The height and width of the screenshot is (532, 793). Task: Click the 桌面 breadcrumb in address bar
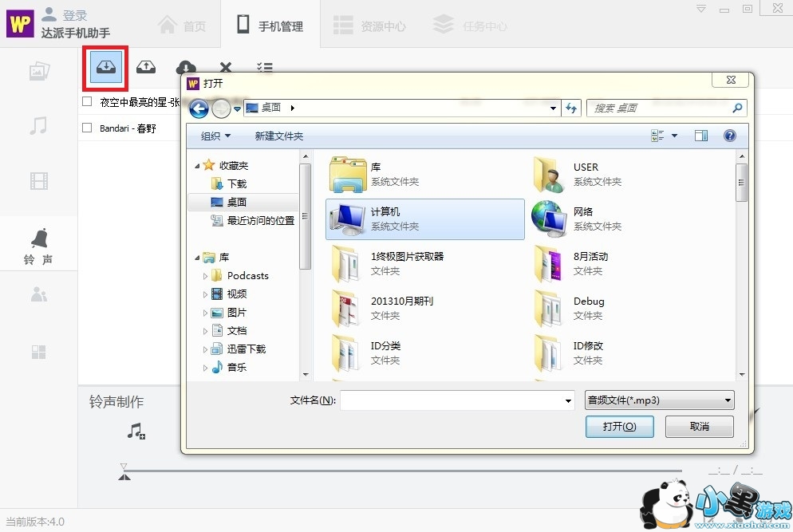click(271, 107)
